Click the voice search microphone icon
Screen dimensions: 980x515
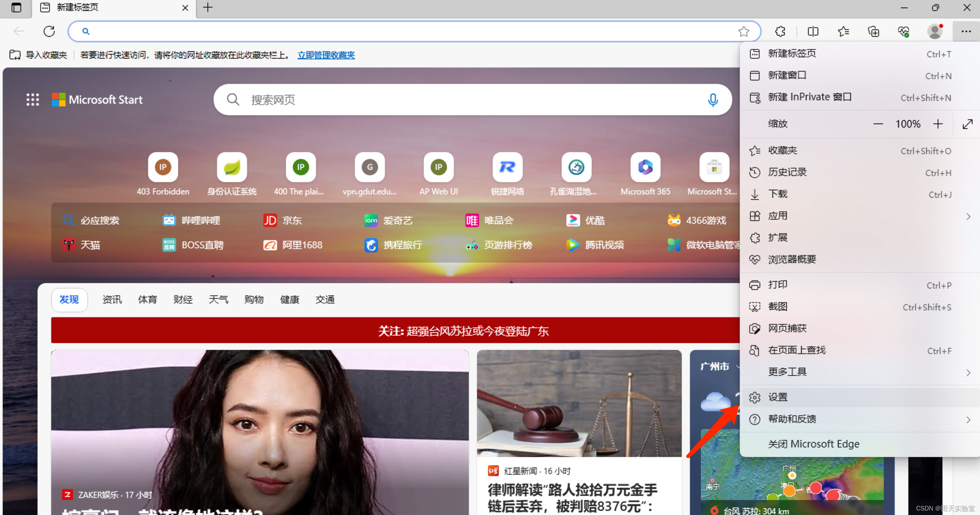[x=712, y=100]
